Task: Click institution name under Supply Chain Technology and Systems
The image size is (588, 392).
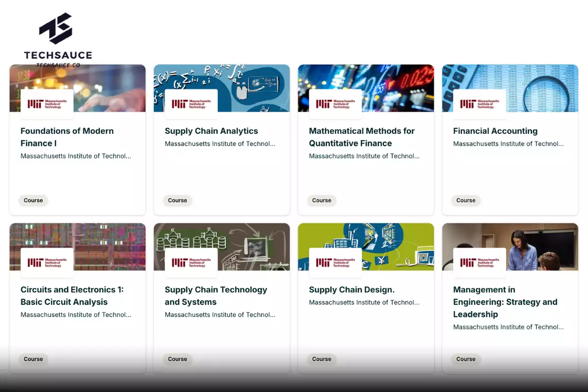Action: 220,315
